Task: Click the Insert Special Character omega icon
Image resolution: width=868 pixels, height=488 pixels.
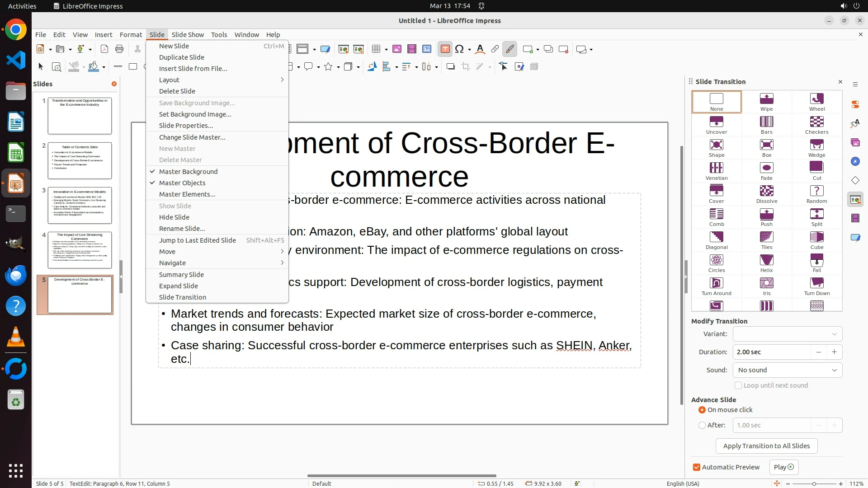Action: 459,49
